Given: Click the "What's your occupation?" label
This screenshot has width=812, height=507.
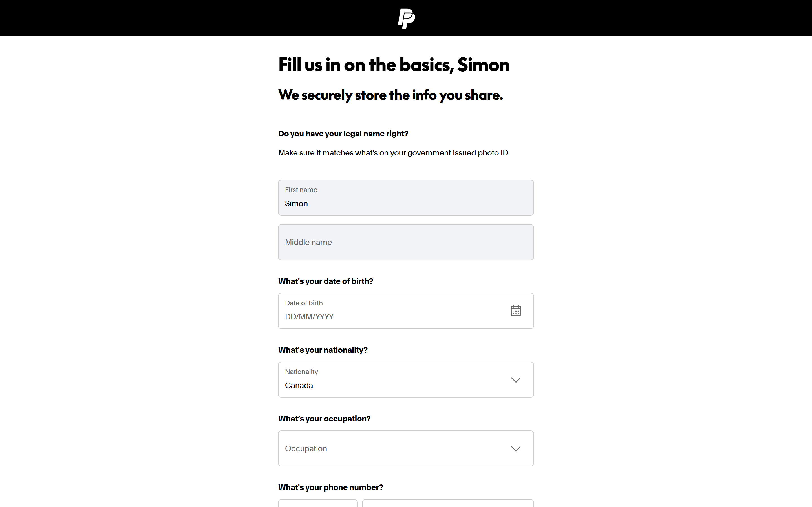Looking at the screenshot, I should (324, 419).
